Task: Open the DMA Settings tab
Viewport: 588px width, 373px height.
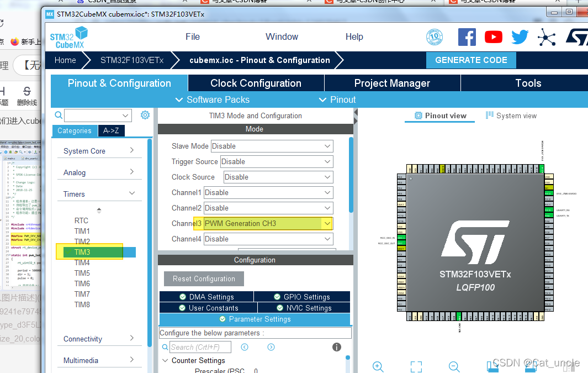Action: 206,296
